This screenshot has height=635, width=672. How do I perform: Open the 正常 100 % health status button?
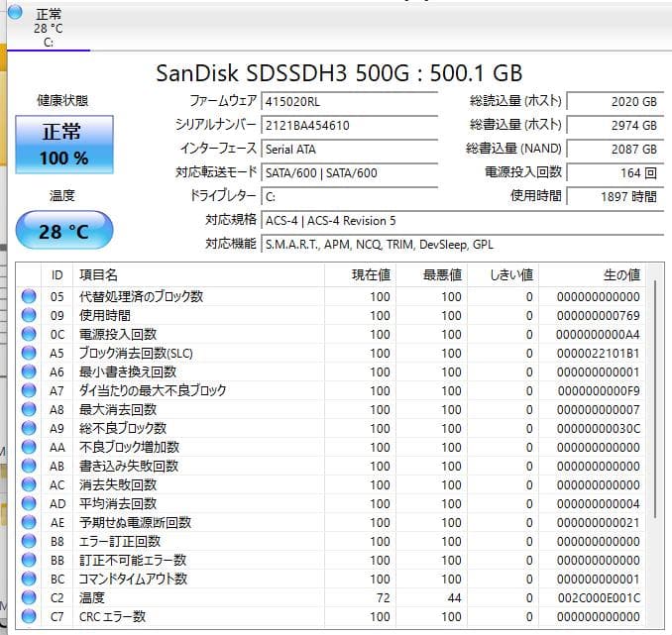point(64,145)
